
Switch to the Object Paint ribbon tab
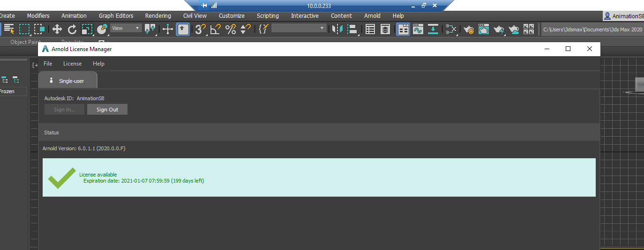pos(25,42)
